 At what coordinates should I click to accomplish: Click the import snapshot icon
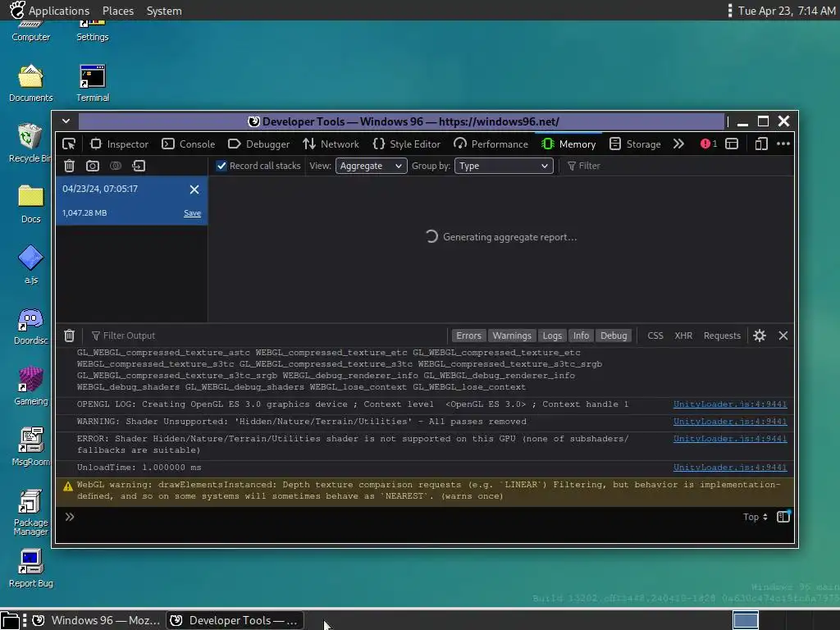pos(139,166)
